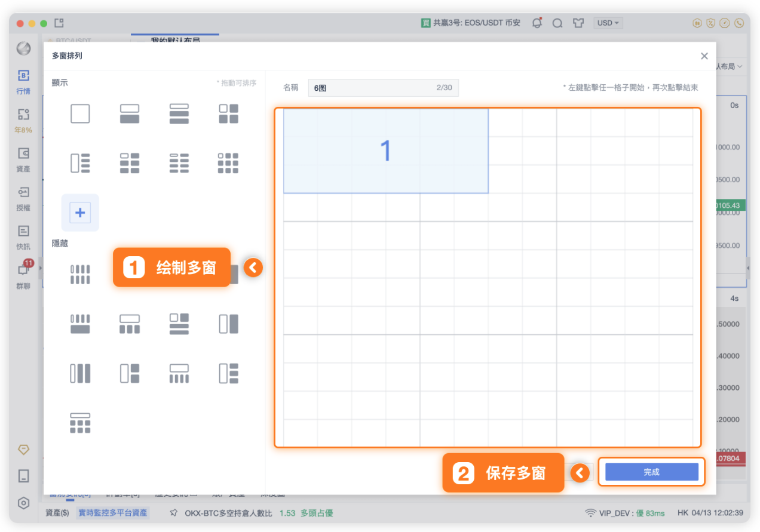Screen dimensions: 760x532
Task: Select the three-row stacked layout icon
Action: [179, 113]
